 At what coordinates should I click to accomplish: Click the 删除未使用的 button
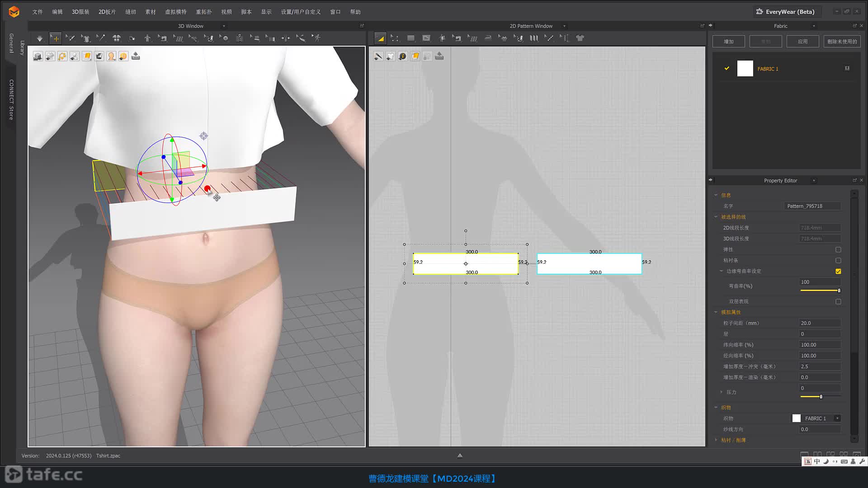pos(842,42)
